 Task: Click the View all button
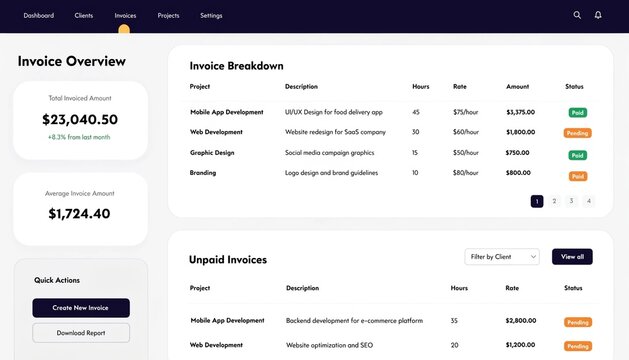pos(572,256)
